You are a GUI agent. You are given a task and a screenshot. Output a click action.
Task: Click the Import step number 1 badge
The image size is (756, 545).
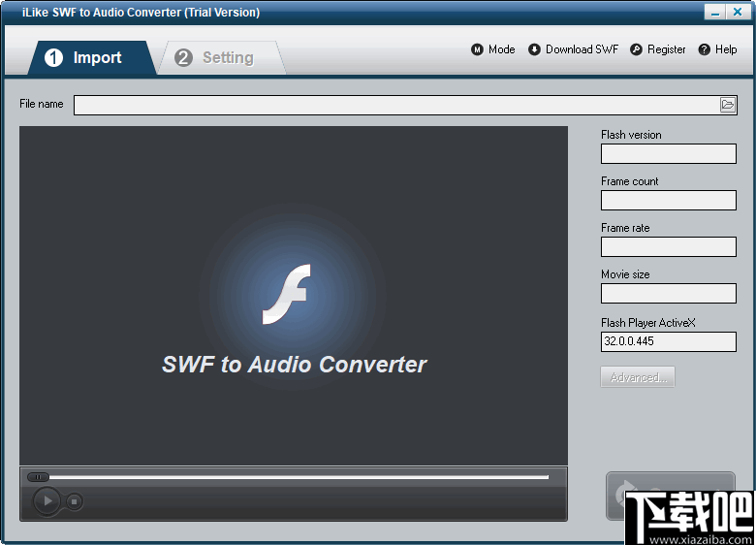click(x=53, y=57)
